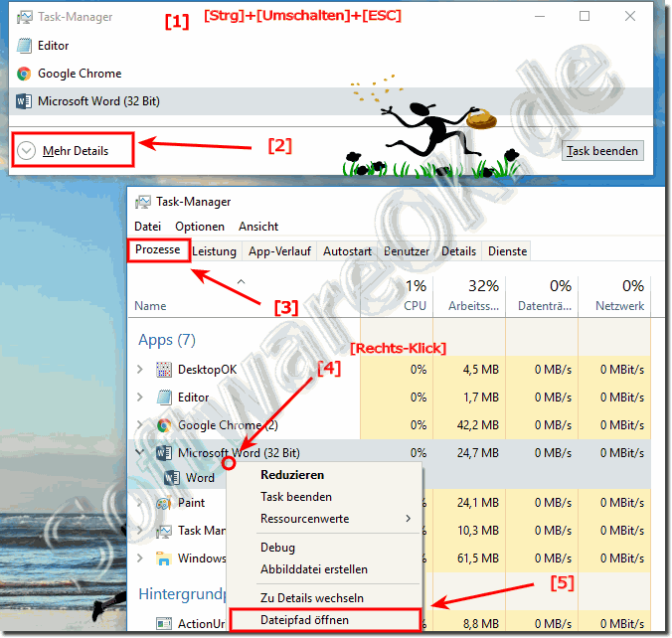Viewport: 672px width, 638px height.
Task: Select Microsoft Word (32 Bit) in compact list
Action: [331, 101]
